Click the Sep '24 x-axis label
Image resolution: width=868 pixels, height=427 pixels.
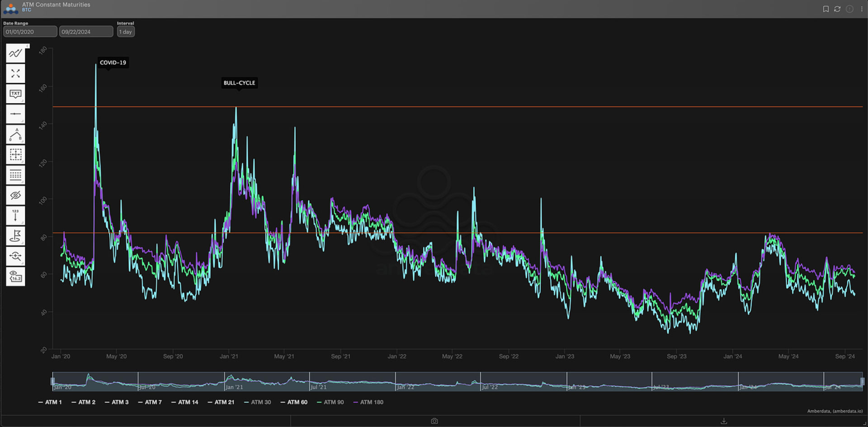point(845,356)
